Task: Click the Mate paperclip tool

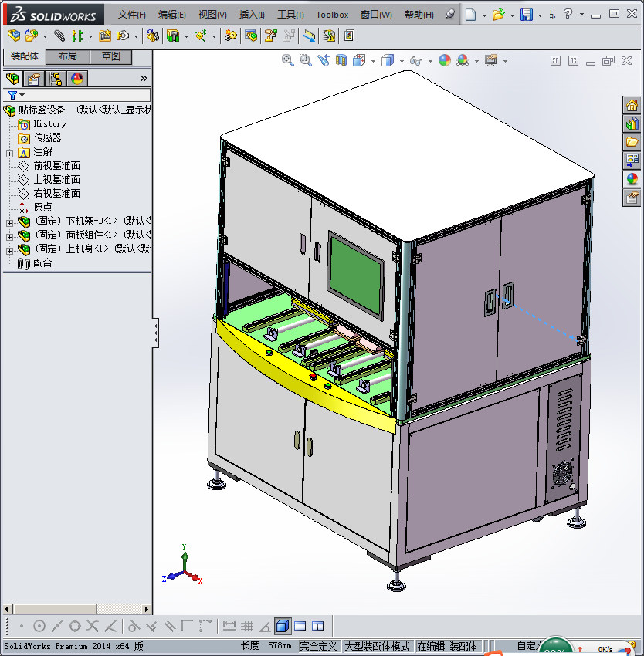Action: coord(59,36)
